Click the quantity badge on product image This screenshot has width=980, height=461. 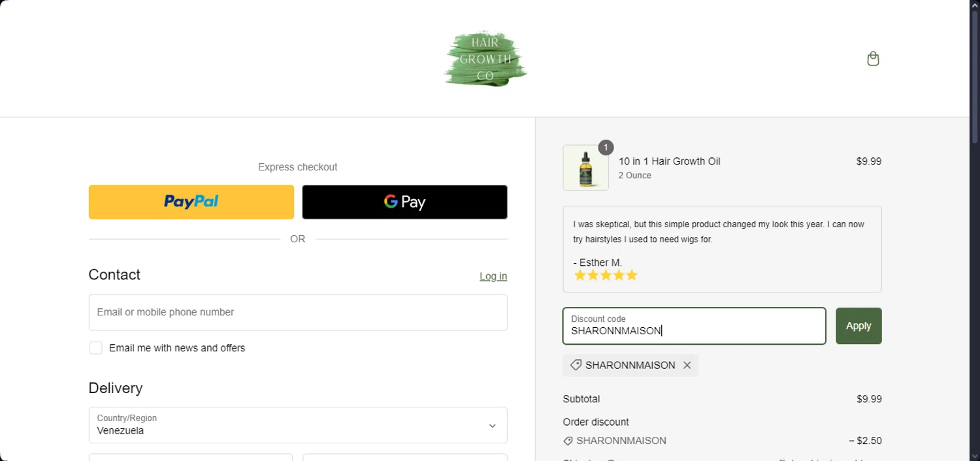click(x=606, y=148)
